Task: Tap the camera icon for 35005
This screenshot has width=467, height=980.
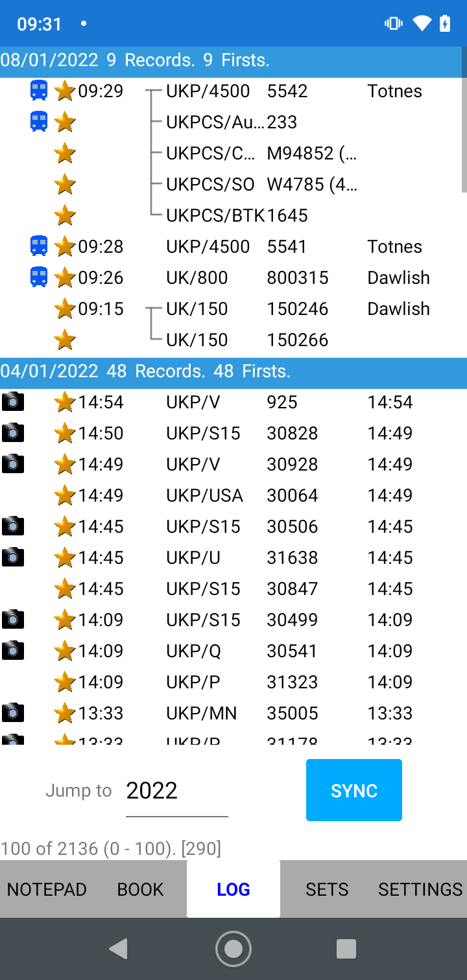Action: point(13,713)
